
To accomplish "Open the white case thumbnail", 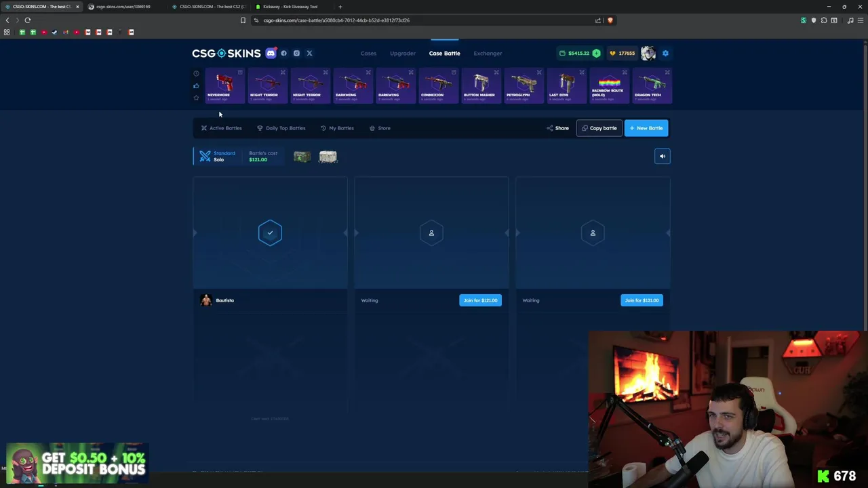I will pos(328,157).
